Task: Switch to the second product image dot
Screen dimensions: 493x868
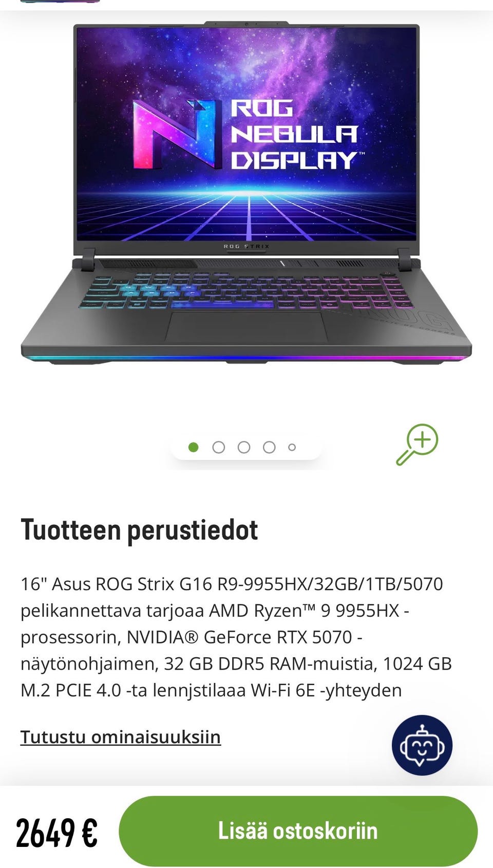Action: point(219,447)
